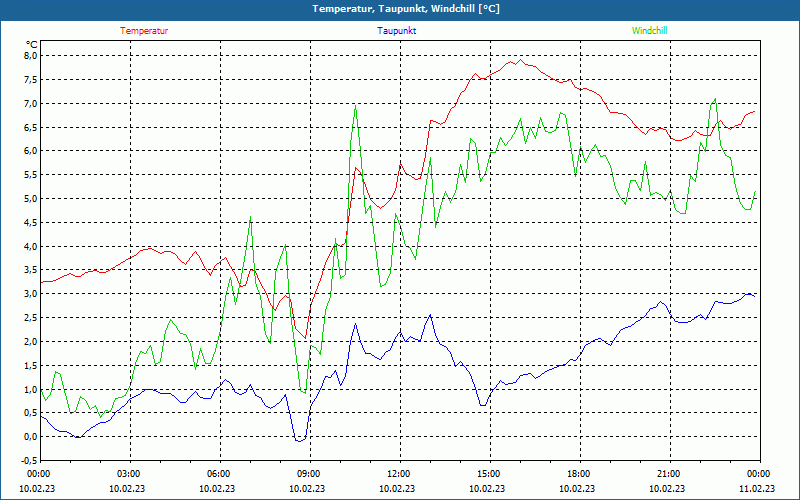Click the 18:00 time marker on the x-axis
Viewport: 800px width, 500px height.
(x=579, y=474)
